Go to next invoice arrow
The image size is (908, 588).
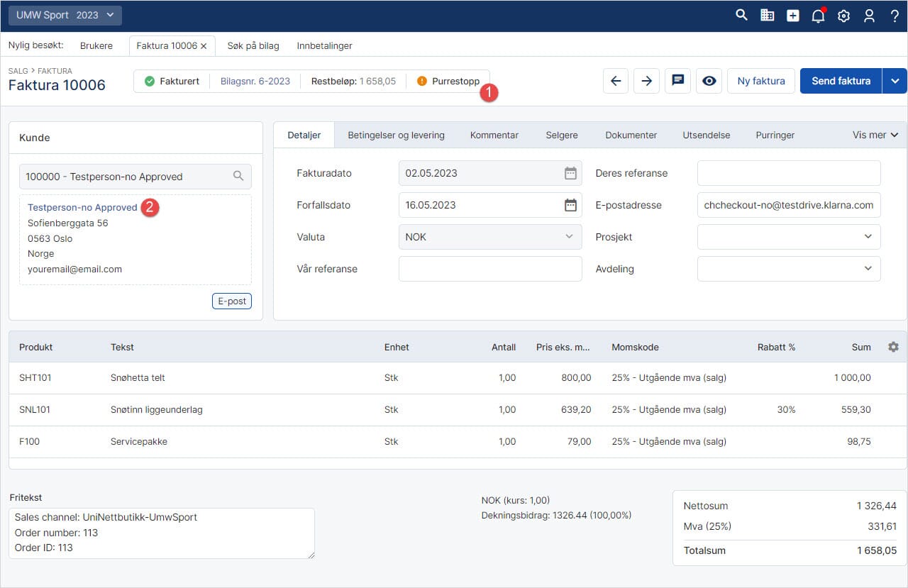tap(646, 81)
